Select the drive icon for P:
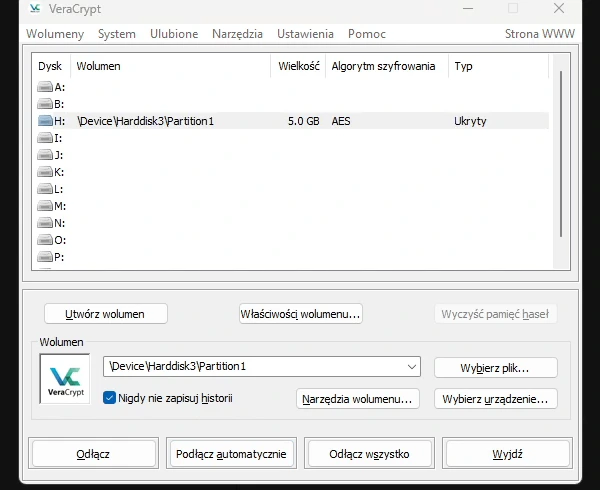600x490 pixels. point(45,257)
